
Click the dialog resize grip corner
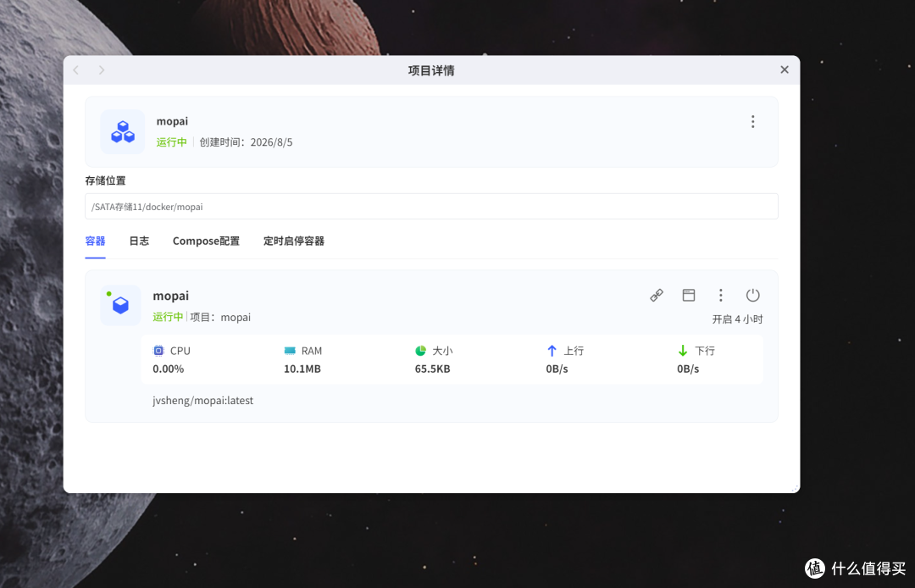coord(795,488)
